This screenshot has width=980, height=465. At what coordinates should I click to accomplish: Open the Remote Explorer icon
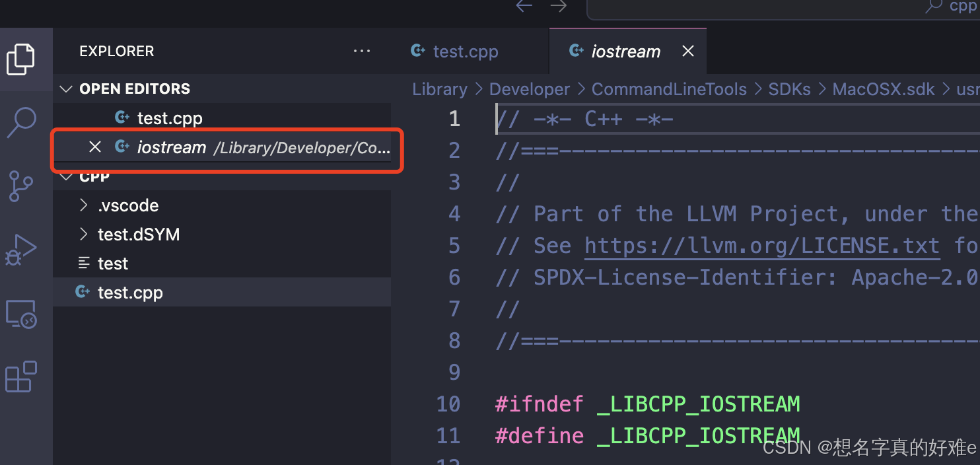coord(22,314)
